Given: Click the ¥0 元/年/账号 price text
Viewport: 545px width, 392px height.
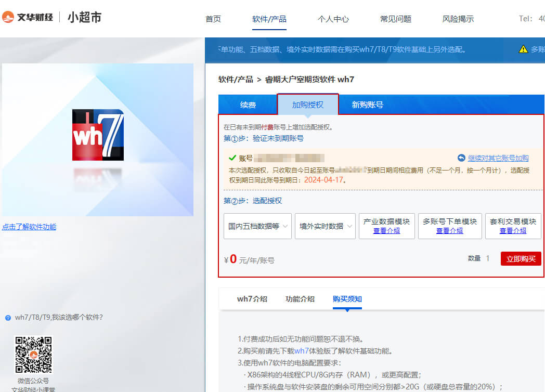Looking at the screenshot, I should (249, 259).
